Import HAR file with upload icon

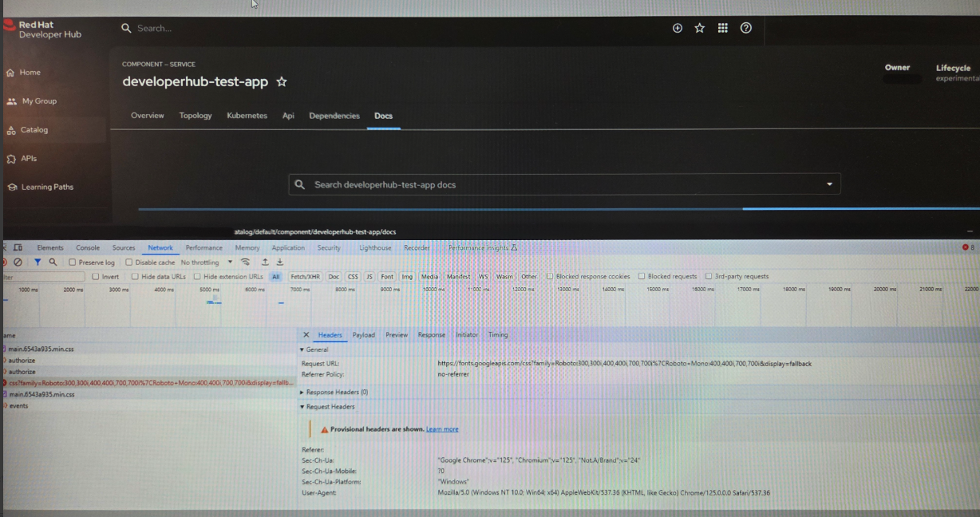coord(265,262)
